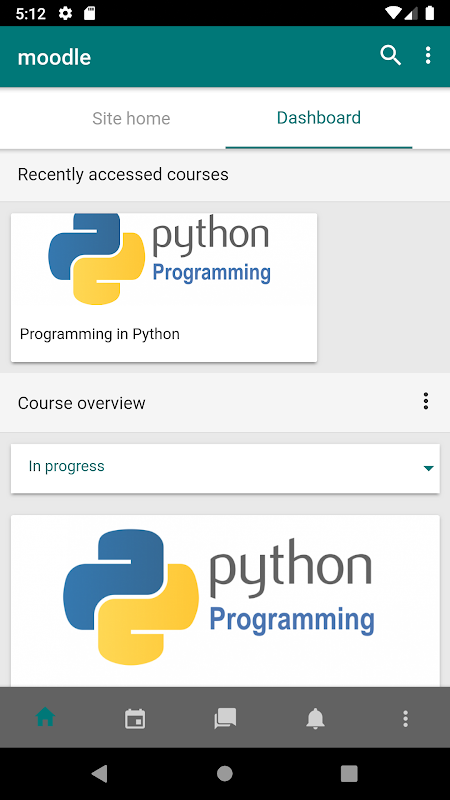Viewport: 450px width, 800px height.
Task: Open the search magnifier icon
Action: (x=390, y=55)
